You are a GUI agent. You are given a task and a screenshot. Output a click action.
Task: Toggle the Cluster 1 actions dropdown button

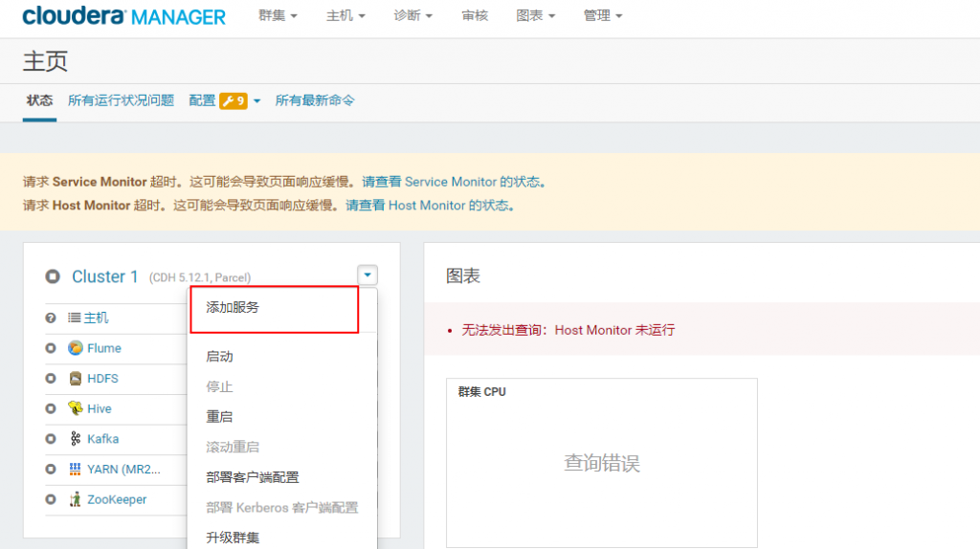pyautogui.click(x=367, y=274)
